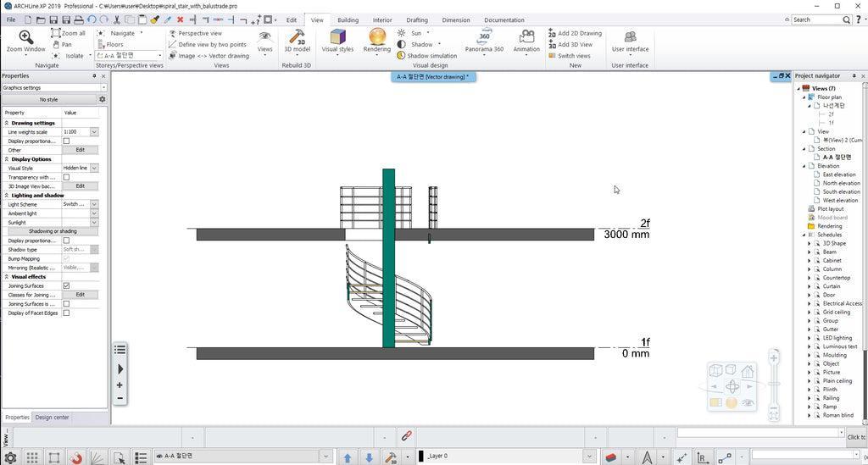
Task: Click the Perspective view tool
Action: (x=195, y=33)
